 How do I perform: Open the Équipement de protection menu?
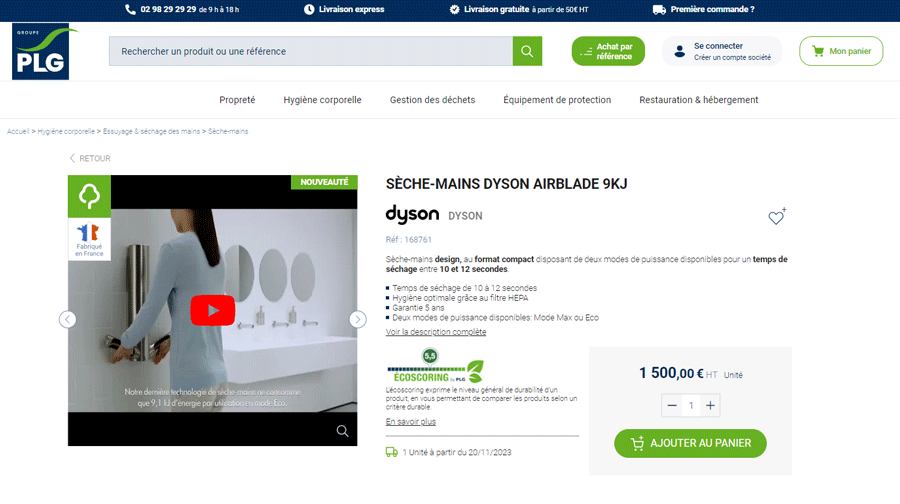point(557,100)
